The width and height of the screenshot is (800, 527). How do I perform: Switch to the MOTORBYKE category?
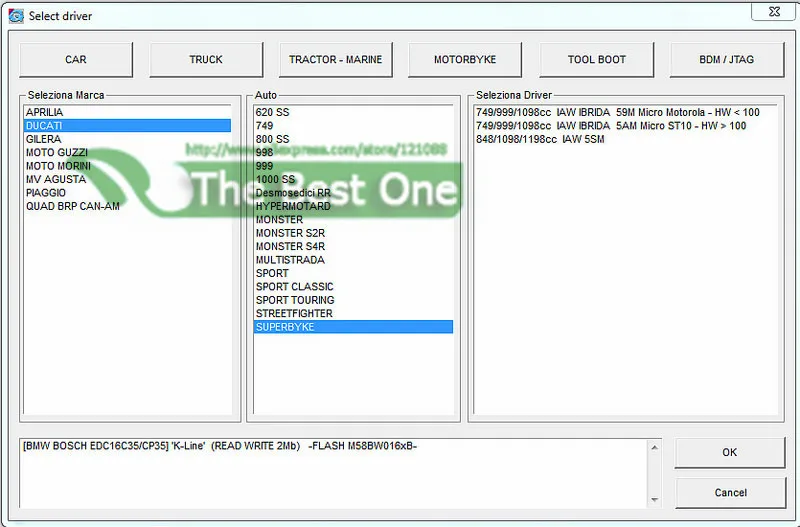465,60
